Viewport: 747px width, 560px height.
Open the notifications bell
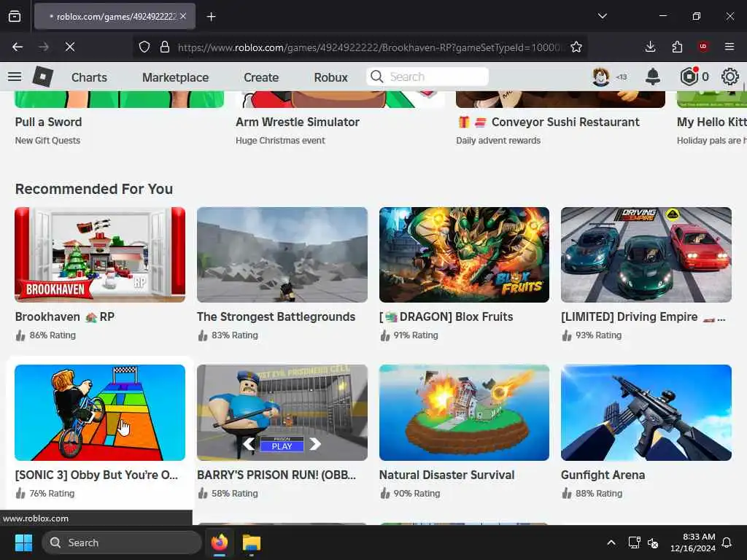pos(653,77)
